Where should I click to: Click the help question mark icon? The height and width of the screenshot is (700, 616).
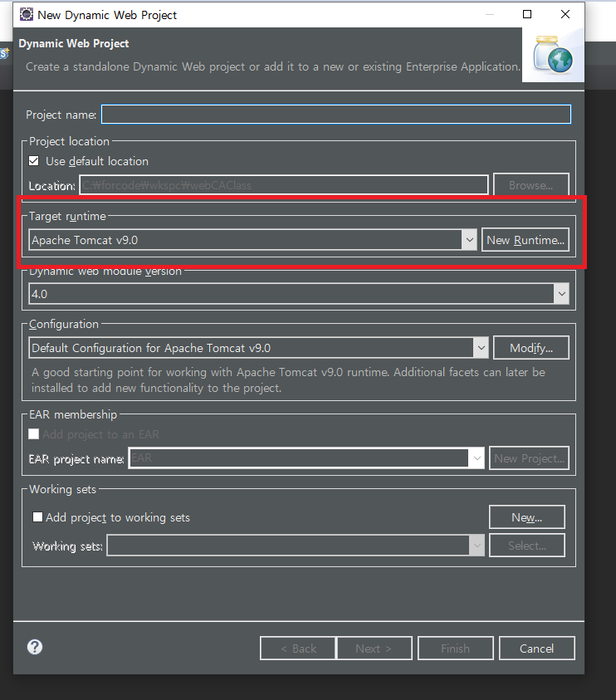tap(35, 647)
